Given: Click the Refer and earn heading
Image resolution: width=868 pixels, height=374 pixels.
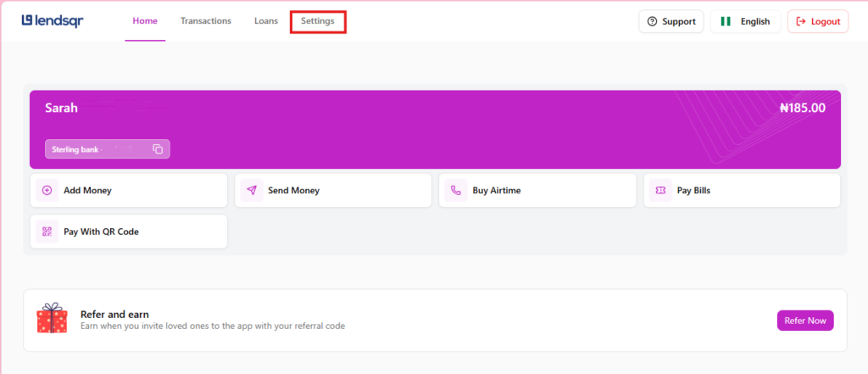Looking at the screenshot, I should [114, 314].
